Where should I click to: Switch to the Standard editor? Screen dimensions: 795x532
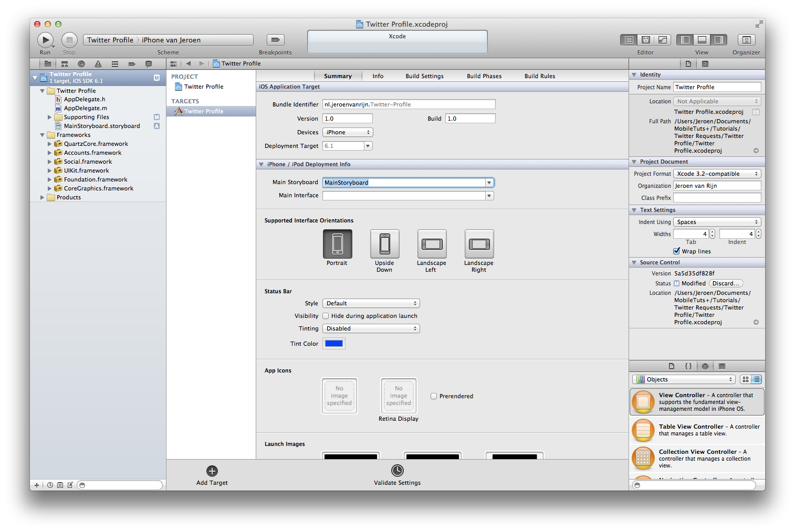629,40
